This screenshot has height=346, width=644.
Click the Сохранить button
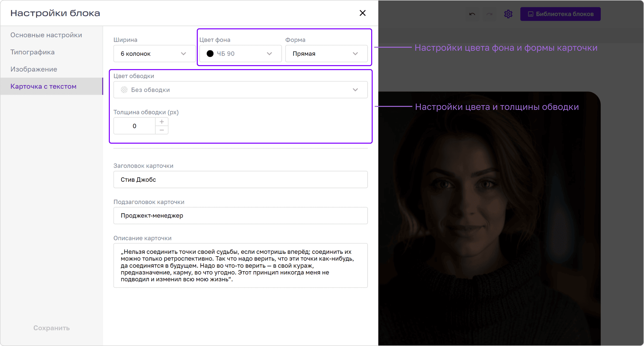click(x=51, y=328)
